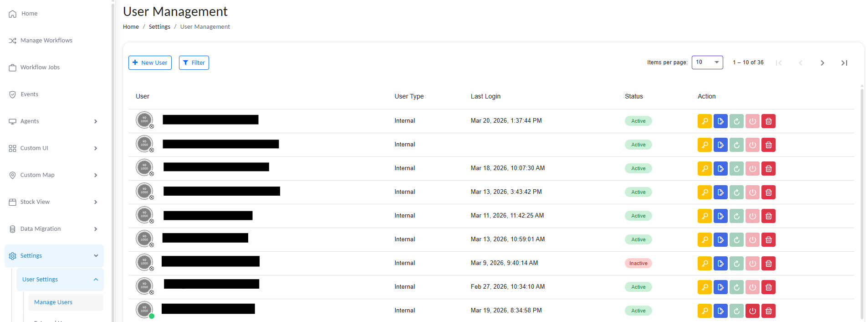Click green refresh icon for Mar 18, 2026 user

(x=736, y=168)
